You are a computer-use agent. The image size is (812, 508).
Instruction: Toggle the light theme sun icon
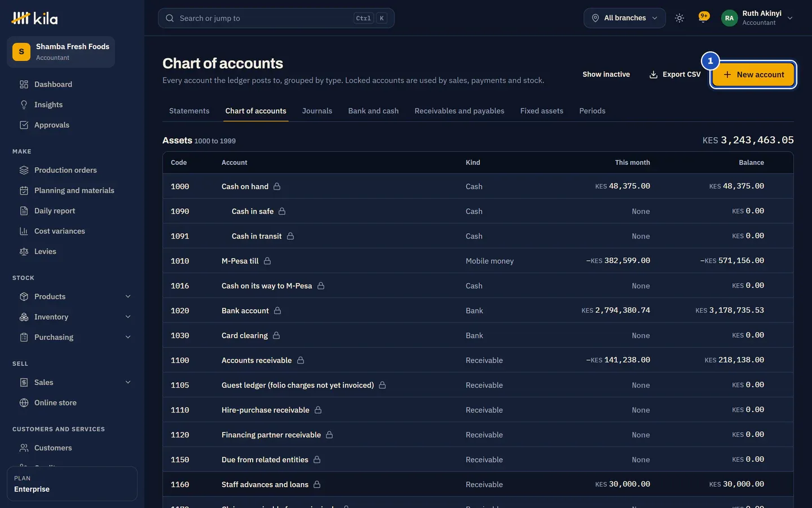point(679,18)
